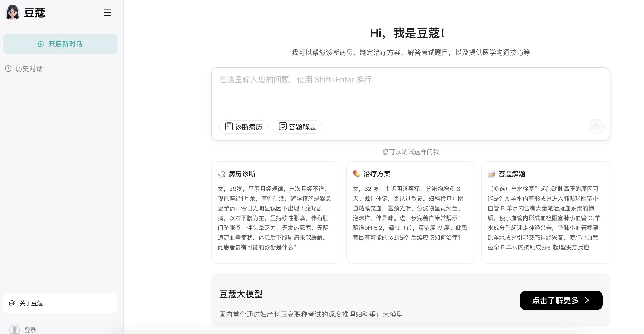Click the pill icon on 治疗方案 card
Screen dimensions: 644x334
(x=357, y=174)
